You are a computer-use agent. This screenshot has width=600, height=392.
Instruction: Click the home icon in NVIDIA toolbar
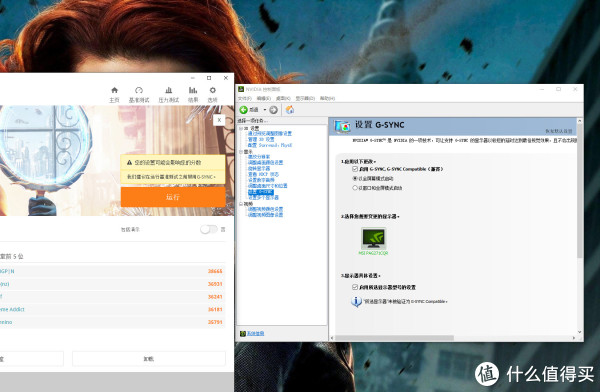290,110
